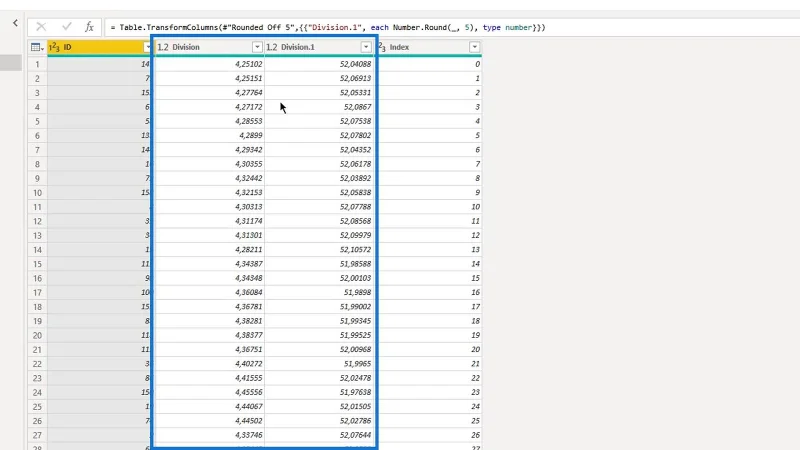This screenshot has height=450, width=800.
Task: Click the fx add step icon
Action: click(x=89, y=27)
